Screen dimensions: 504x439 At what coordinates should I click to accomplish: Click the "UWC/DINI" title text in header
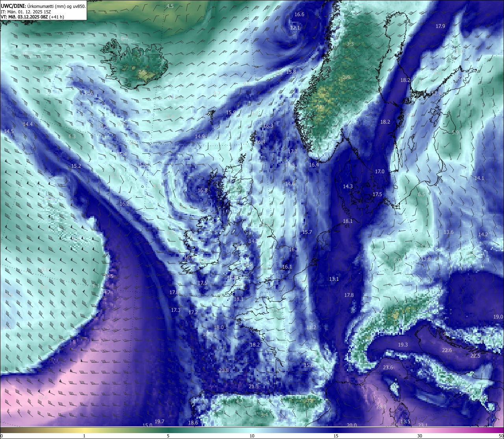13,6
